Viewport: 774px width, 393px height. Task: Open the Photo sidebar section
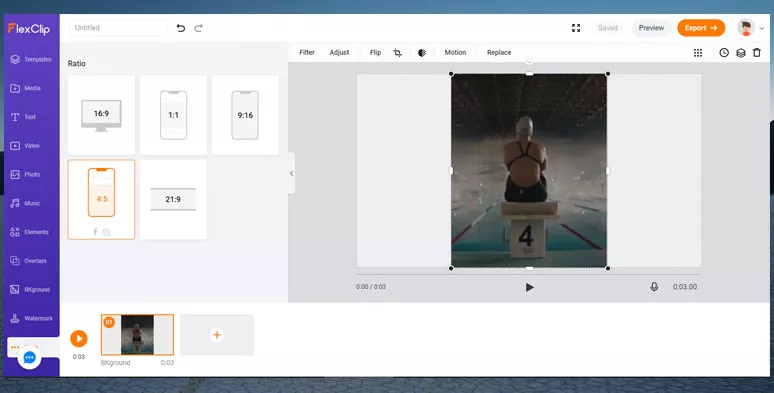[x=25, y=174]
